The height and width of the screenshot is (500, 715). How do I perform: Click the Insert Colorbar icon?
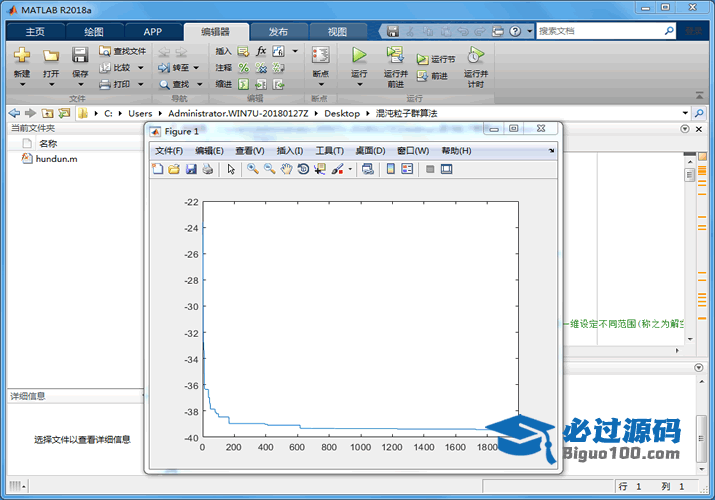click(391, 169)
